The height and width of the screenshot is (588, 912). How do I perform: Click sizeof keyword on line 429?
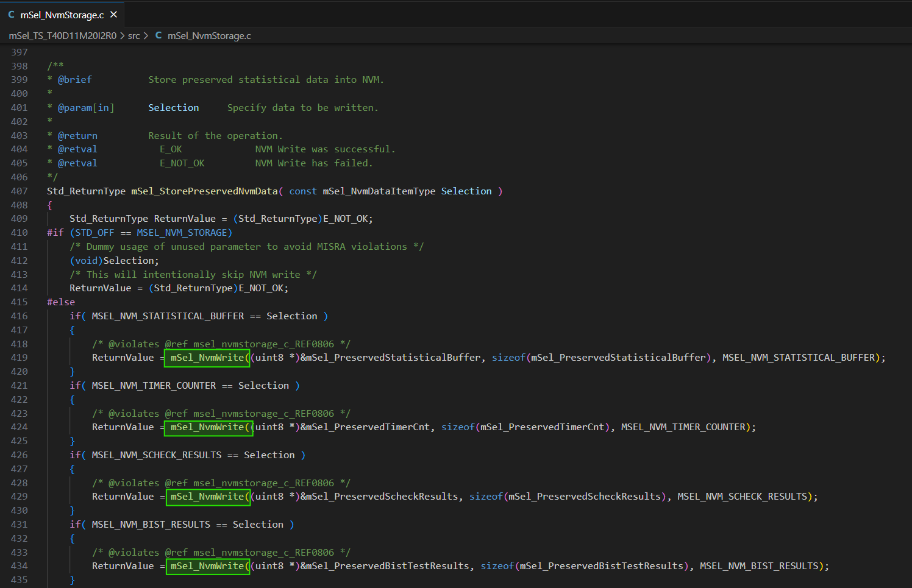(486, 497)
